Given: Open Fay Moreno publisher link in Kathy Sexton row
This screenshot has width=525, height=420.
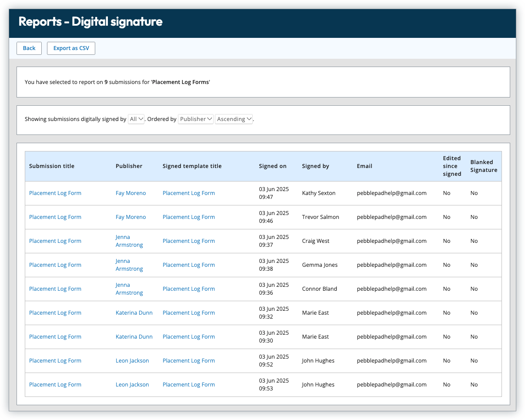Looking at the screenshot, I should click(x=130, y=193).
